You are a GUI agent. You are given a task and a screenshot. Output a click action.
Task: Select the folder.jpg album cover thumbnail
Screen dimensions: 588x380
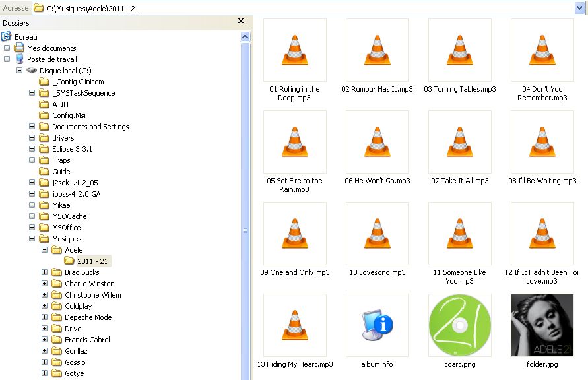(542, 325)
